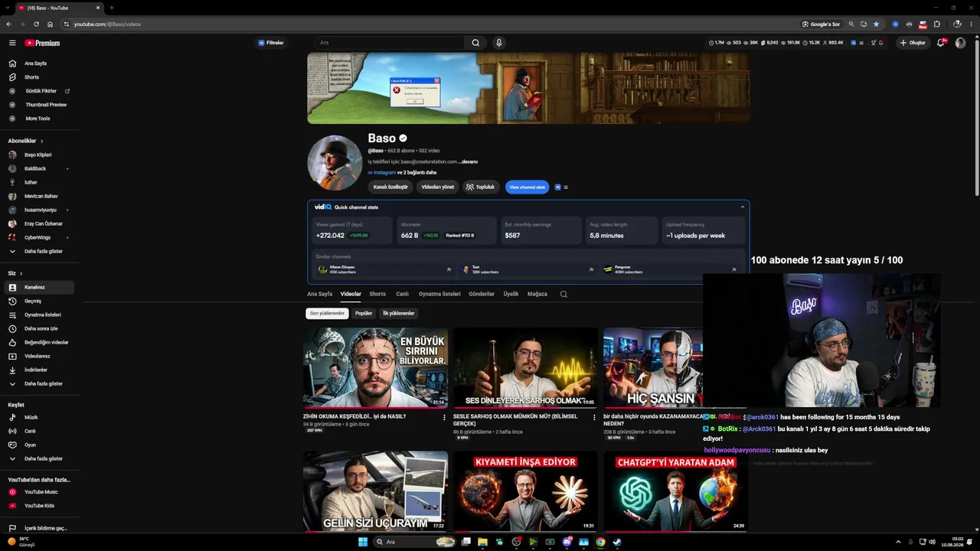Click the Chrome address bar URL
This screenshot has height=551, width=980.
coord(107,24)
